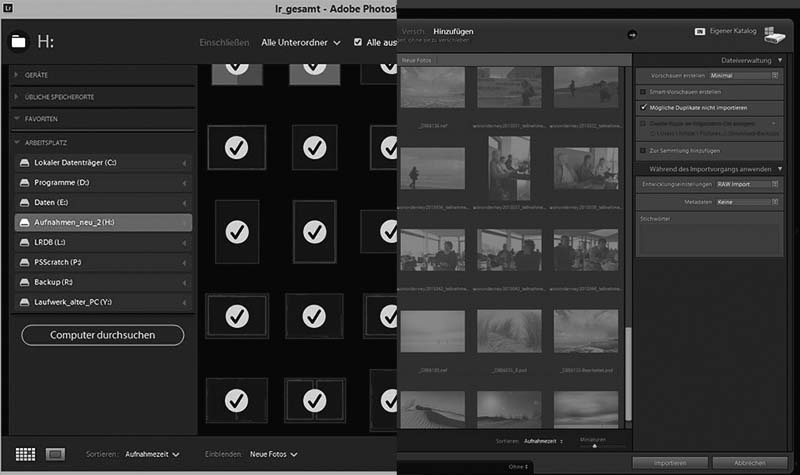Uncheck Mögliche Duplikate nicht importieren
Viewport: 800px width, 475px height.
pyautogui.click(x=643, y=106)
